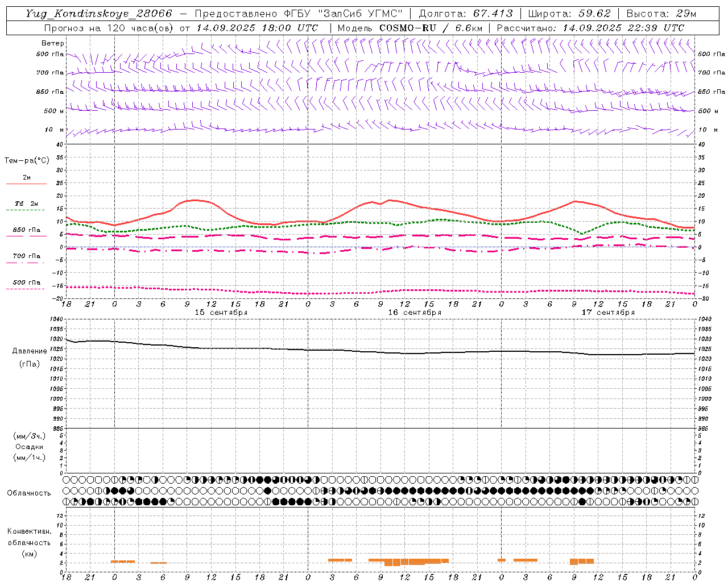Click the '(мм/1ч.)' precipitation unit label
The height and width of the screenshot is (582, 728).
click(30, 458)
